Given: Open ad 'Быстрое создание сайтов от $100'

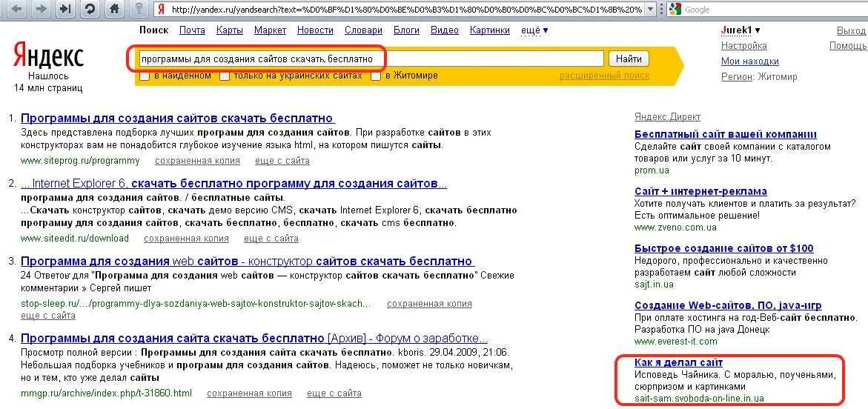Looking at the screenshot, I should coord(724,248).
